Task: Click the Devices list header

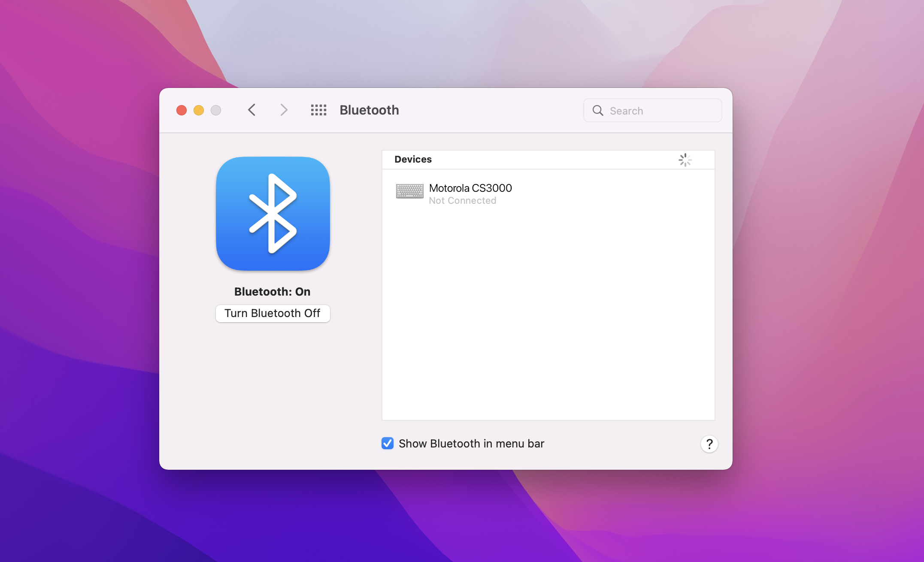Action: [x=413, y=160]
